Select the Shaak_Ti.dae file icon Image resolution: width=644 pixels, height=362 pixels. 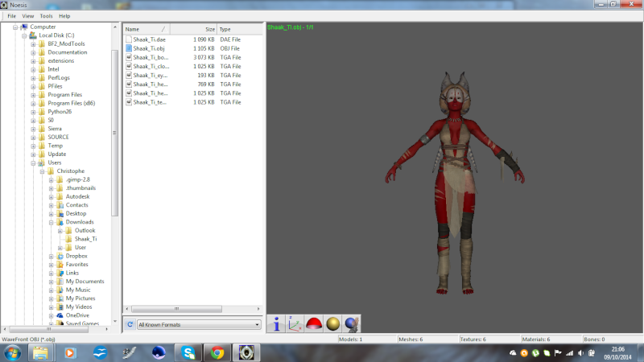(x=129, y=39)
